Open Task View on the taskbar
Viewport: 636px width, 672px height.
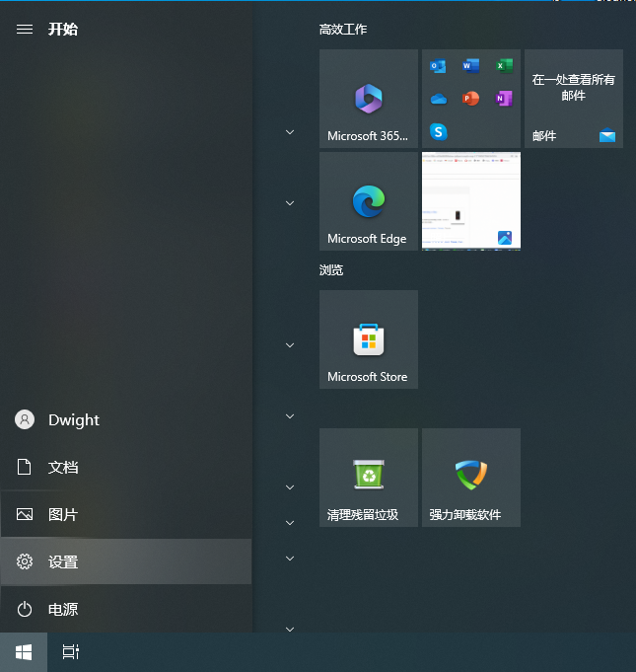(x=71, y=652)
